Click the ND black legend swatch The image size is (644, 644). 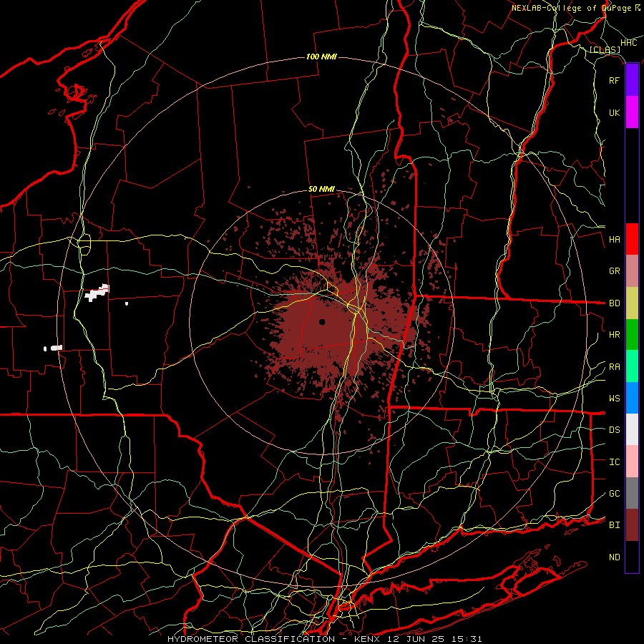[x=632, y=557]
